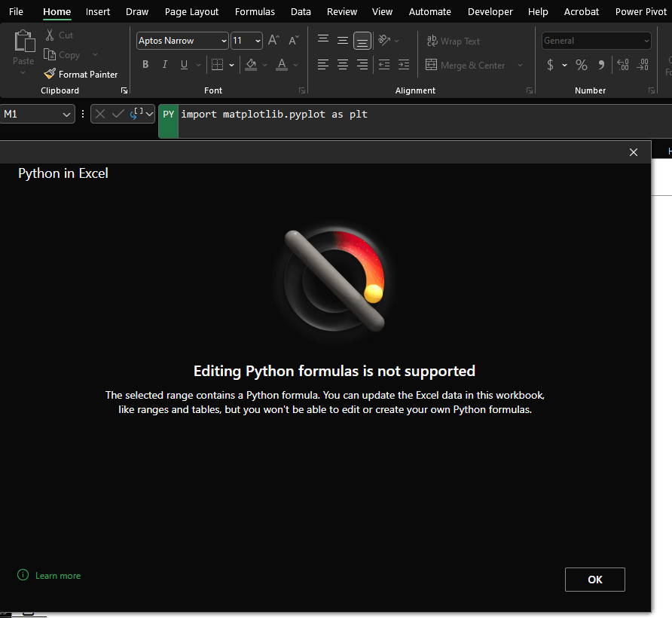The image size is (672, 618).
Task: Click the Copy icon
Action: [50, 54]
